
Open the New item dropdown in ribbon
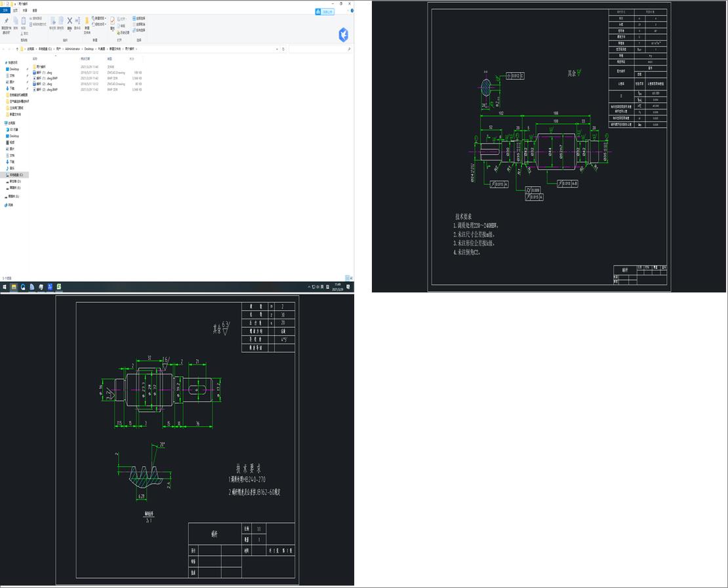coord(99,18)
